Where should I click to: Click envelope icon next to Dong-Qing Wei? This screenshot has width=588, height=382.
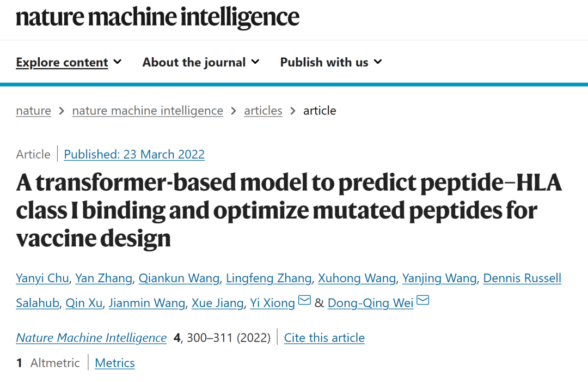click(x=422, y=301)
